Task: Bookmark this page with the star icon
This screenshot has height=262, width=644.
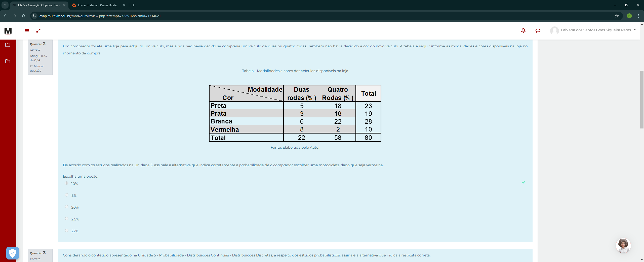Action: (x=617, y=16)
